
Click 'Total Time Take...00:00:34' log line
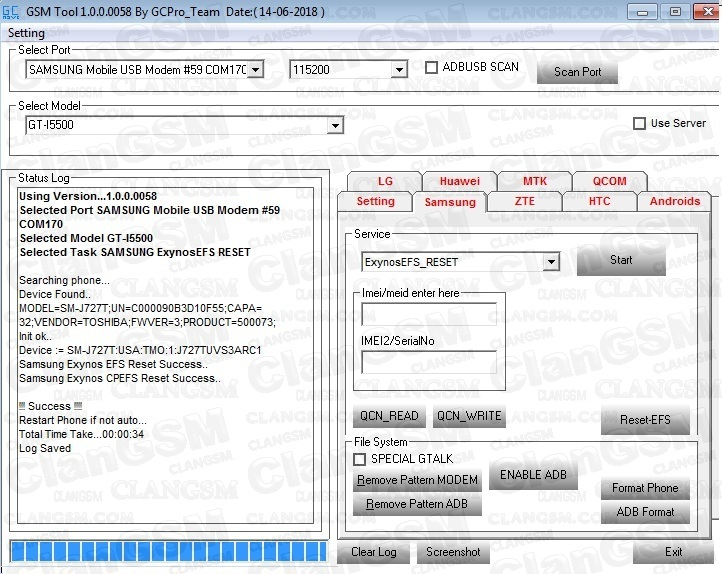(82, 434)
